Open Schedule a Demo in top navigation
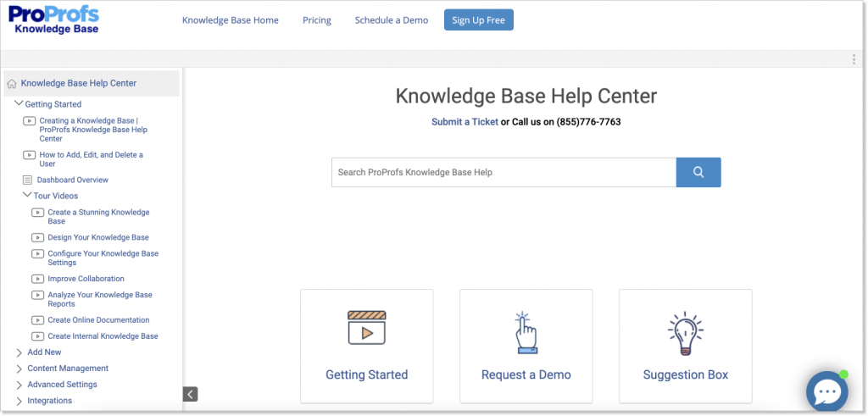Viewport: 868px width, 416px height. [392, 20]
